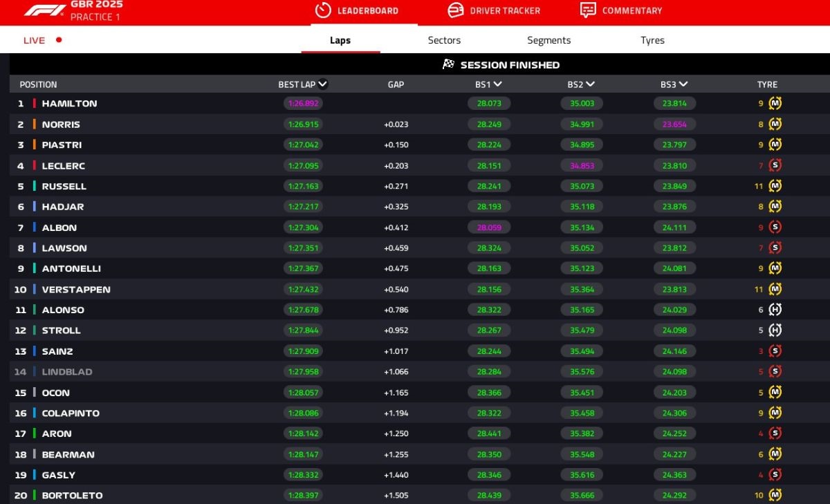The image size is (830, 504).
Task: Click the F1 logo in header
Action: pos(45,10)
